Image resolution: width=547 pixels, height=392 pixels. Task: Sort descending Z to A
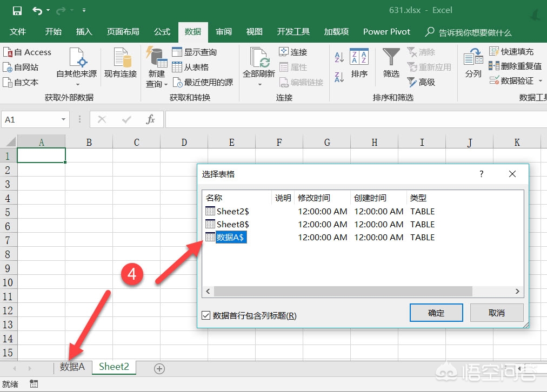339,77
